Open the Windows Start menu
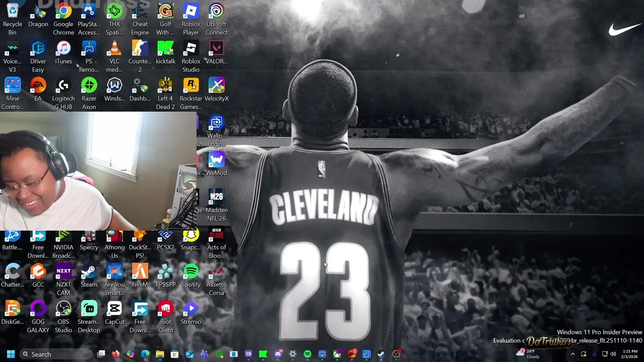The height and width of the screenshot is (362, 644). pyautogui.click(x=11, y=354)
